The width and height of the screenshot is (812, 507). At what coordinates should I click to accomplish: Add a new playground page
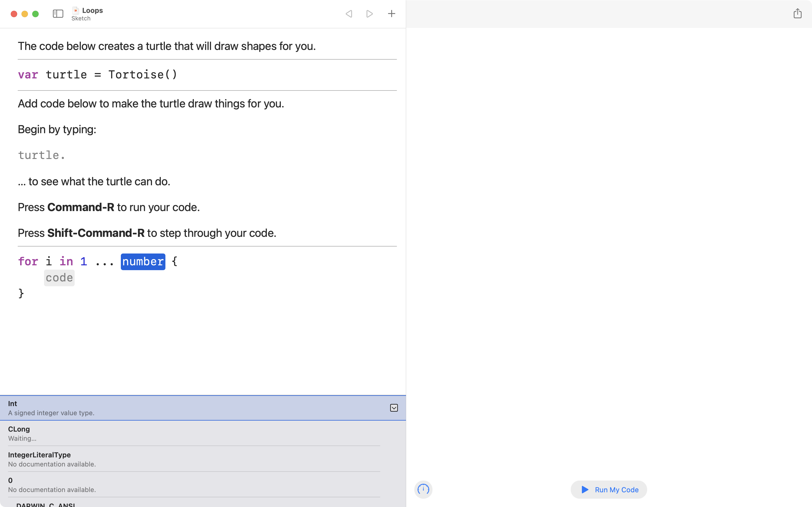coord(391,14)
